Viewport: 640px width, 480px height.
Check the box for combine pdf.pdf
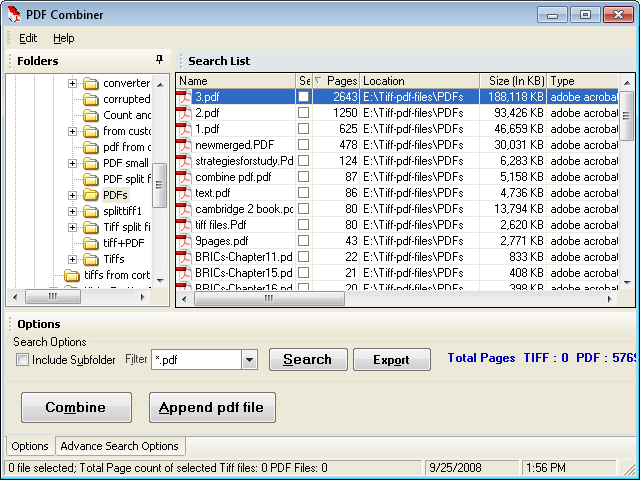pyautogui.click(x=303, y=177)
